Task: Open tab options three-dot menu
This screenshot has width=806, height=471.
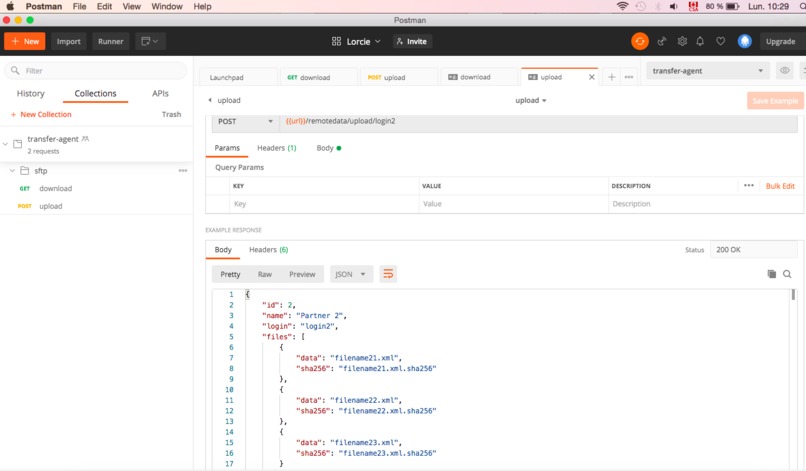Action: (629, 77)
